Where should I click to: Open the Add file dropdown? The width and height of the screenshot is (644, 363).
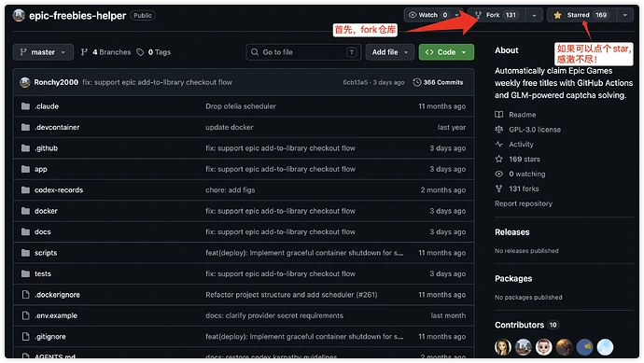[389, 52]
